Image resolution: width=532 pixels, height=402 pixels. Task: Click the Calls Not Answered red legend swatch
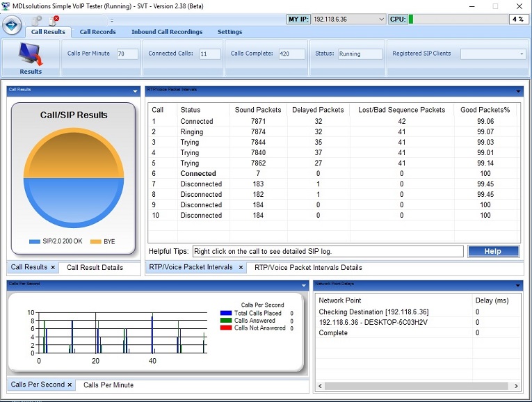[226, 328]
